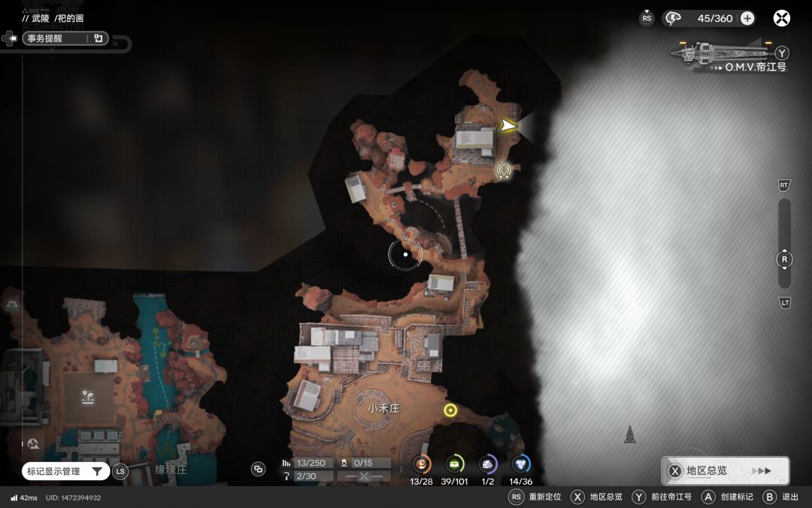Click the 13/250 counter value
This screenshot has width=812, height=508.
[311, 463]
